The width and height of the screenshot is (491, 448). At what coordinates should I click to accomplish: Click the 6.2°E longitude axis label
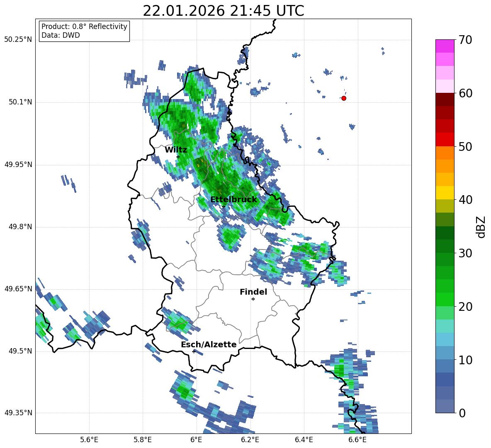pos(250,440)
